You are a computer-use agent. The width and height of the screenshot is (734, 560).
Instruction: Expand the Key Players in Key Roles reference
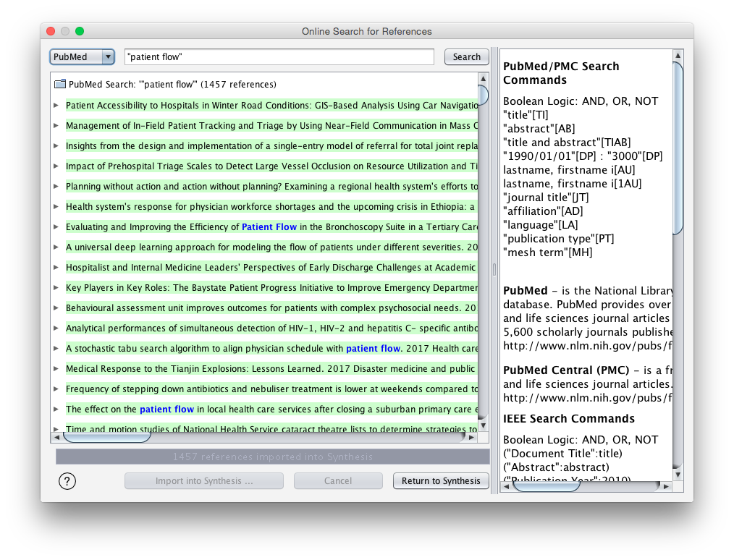(x=56, y=288)
